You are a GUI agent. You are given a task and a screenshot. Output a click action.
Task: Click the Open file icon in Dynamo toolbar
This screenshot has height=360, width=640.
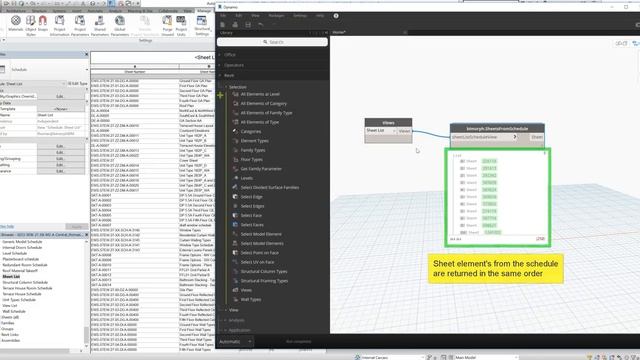point(235,25)
